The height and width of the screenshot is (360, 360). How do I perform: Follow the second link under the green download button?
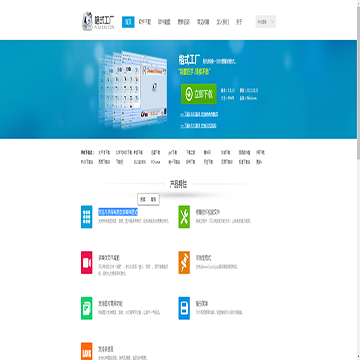tap(198, 126)
